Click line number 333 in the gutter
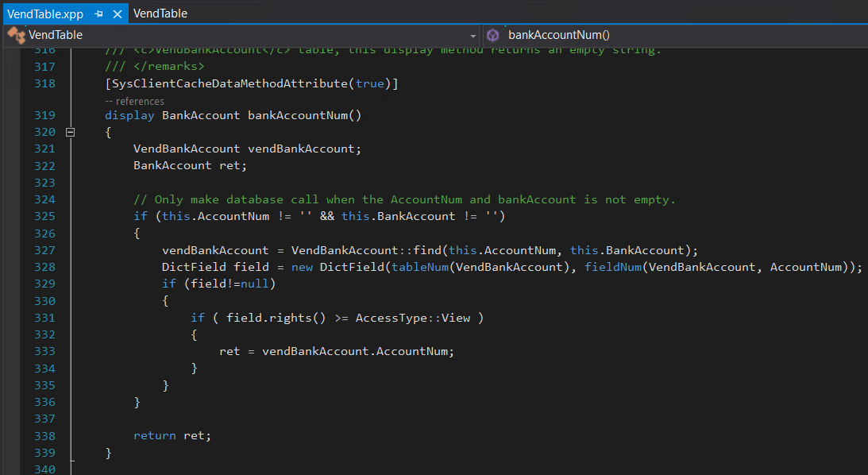This screenshot has height=475, width=868. click(44, 351)
